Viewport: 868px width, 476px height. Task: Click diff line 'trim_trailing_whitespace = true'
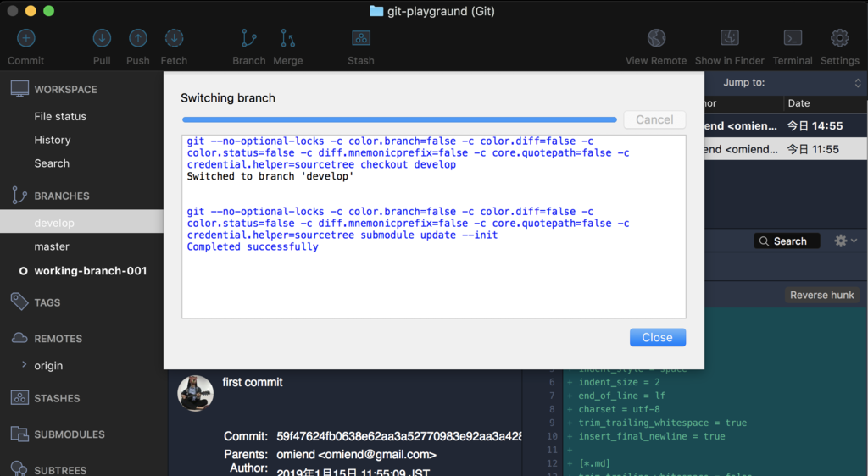click(663, 423)
